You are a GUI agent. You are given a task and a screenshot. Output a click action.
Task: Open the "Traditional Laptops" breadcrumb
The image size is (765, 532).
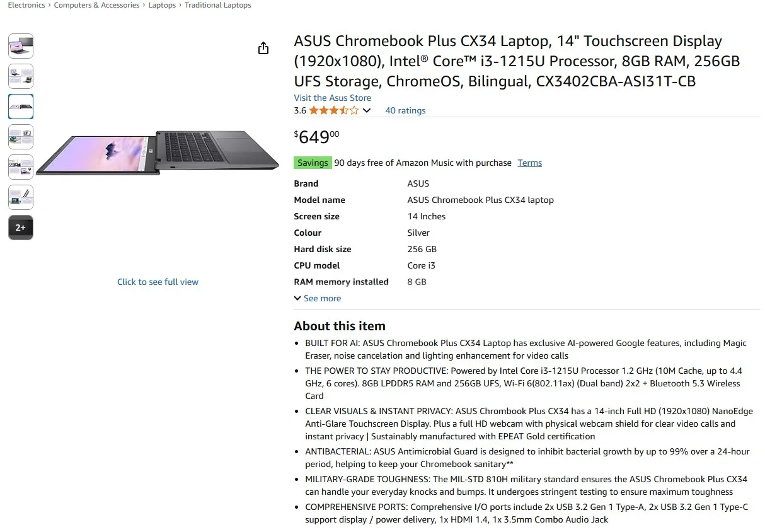pos(217,5)
